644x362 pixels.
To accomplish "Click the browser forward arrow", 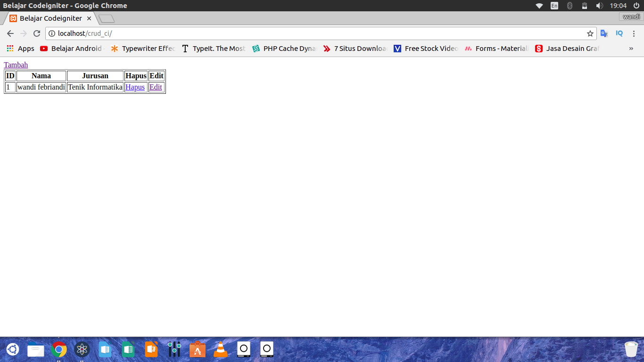I will pos(24,33).
